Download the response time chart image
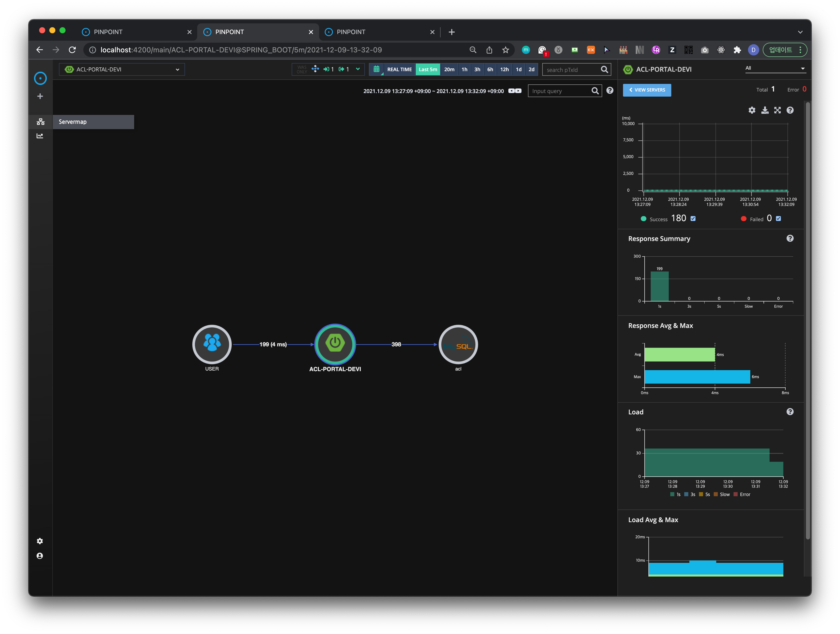This screenshot has width=840, height=634. click(x=765, y=110)
